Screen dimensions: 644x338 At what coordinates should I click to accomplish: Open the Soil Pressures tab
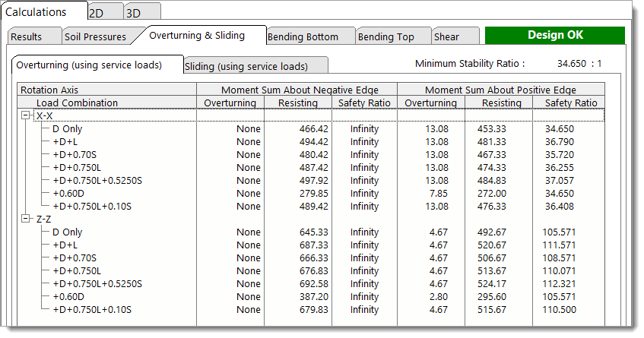click(94, 36)
